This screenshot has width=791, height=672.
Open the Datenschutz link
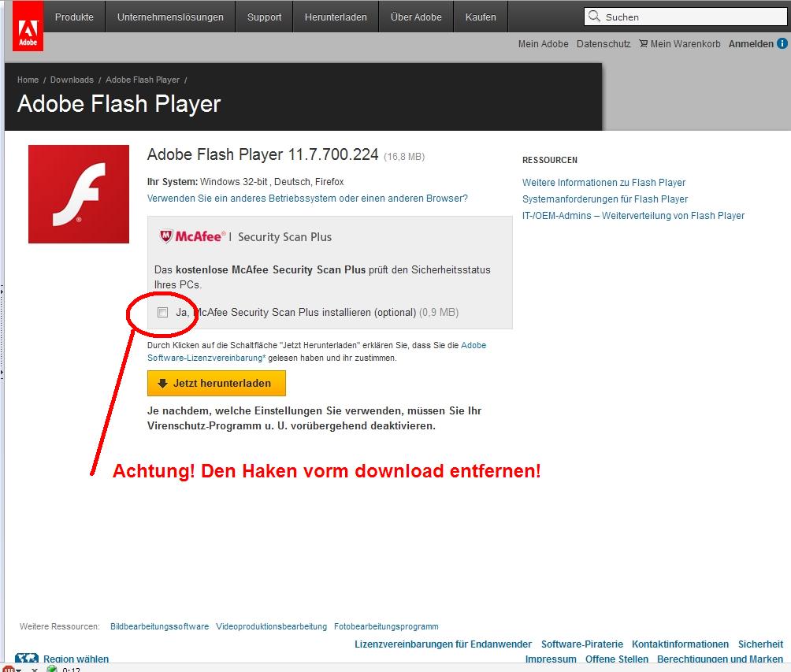click(x=603, y=44)
